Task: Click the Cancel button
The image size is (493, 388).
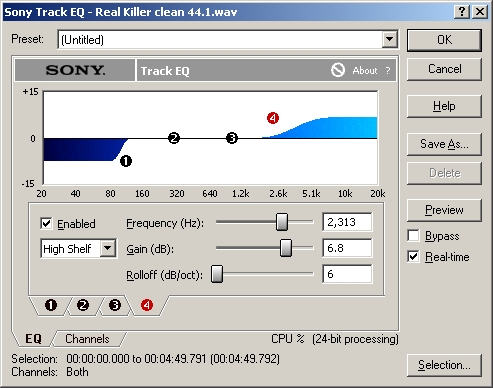Action: pyautogui.click(x=444, y=69)
